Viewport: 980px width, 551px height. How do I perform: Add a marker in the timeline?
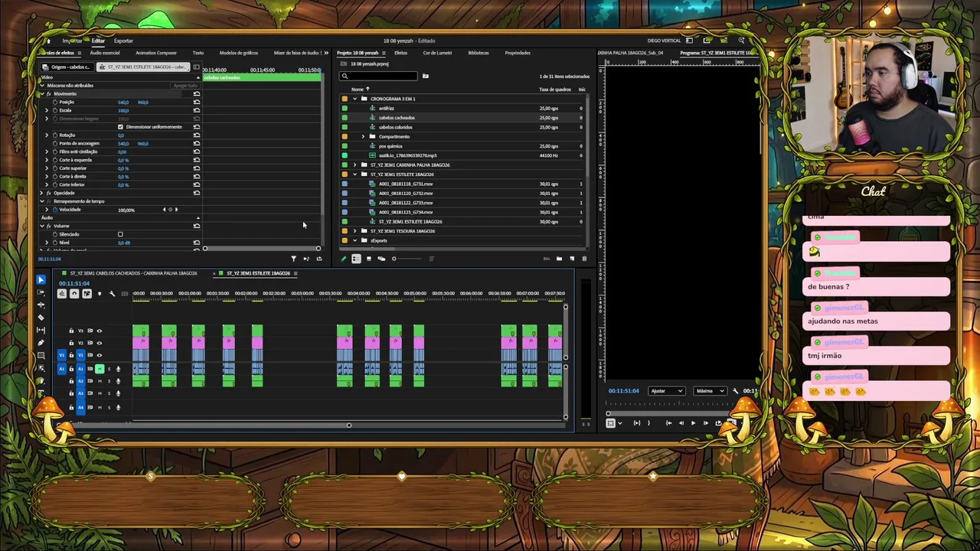click(100, 294)
